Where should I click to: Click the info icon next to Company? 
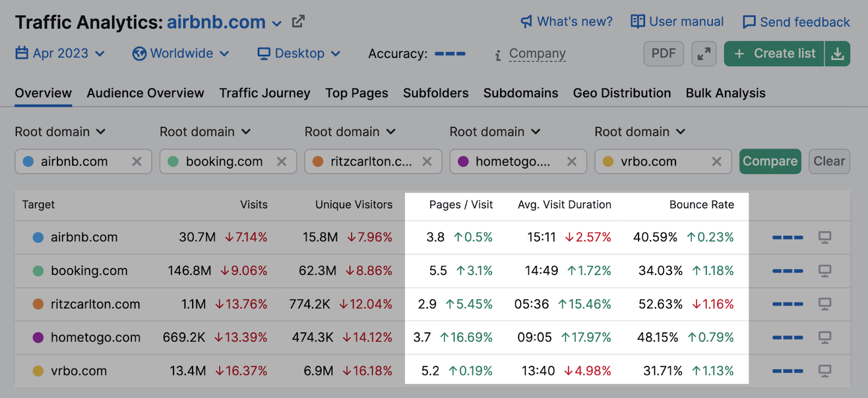[x=498, y=55]
